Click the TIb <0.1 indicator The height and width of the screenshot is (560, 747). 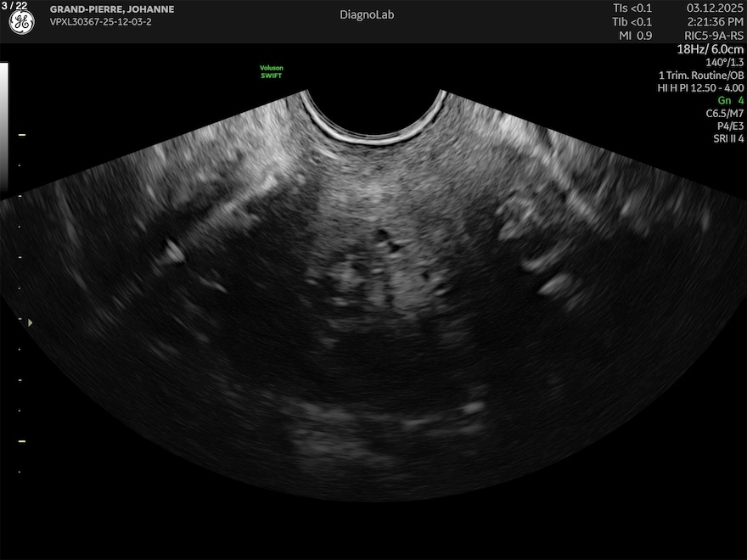click(x=632, y=21)
